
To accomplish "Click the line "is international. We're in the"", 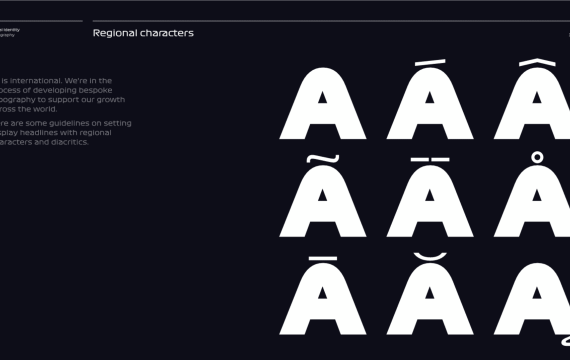I will [56, 81].
